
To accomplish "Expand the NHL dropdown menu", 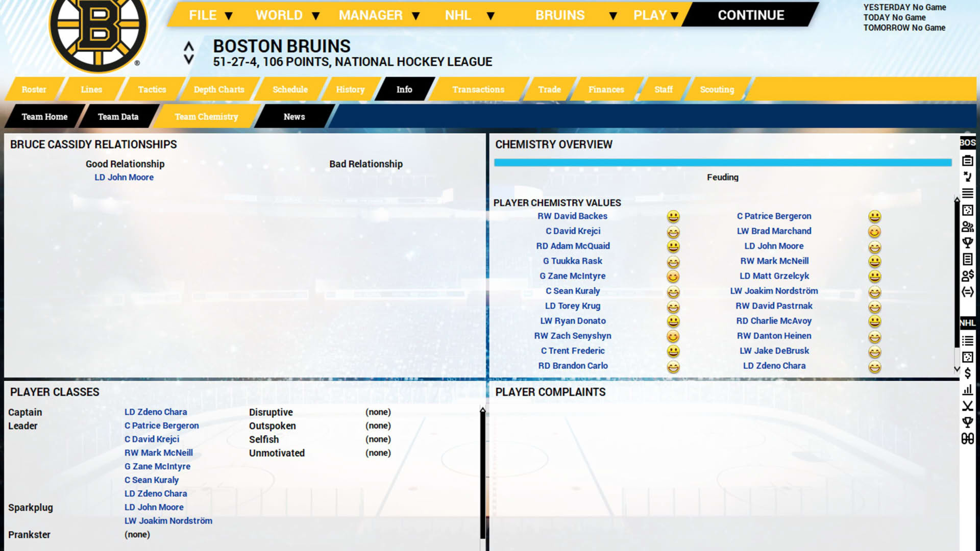I will coord(470,15).
